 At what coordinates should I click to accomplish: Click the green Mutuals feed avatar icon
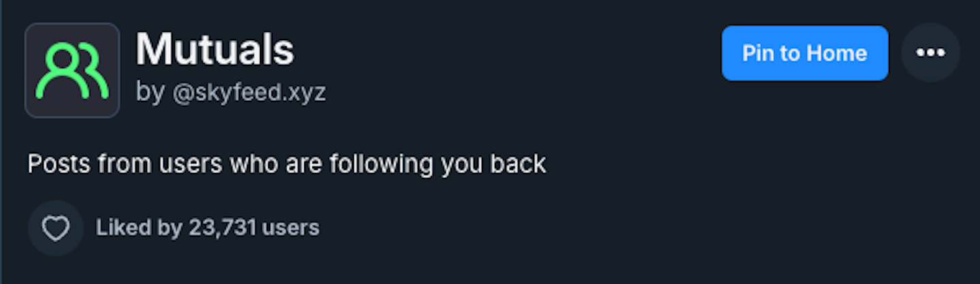click(72, 70)
